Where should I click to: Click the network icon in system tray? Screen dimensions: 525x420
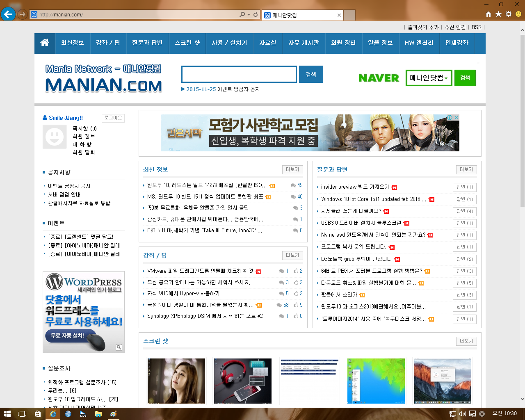pyautogui.click(x=453, y=414)
